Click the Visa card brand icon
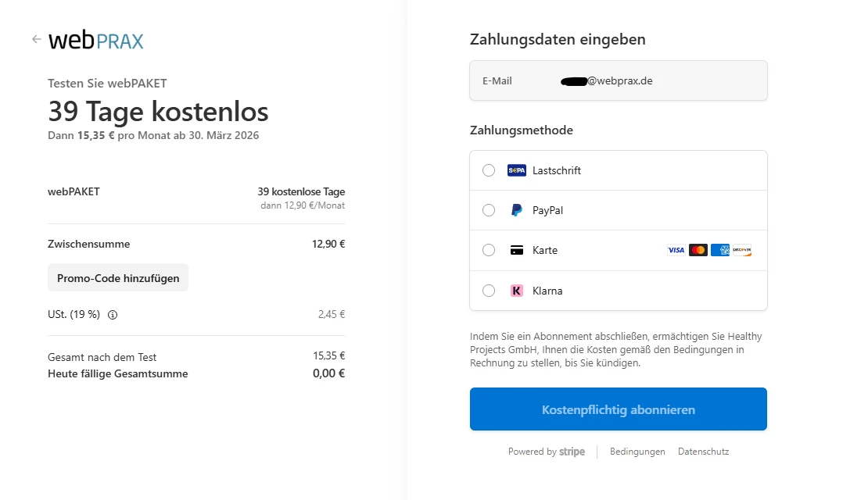 coord(676,251)
